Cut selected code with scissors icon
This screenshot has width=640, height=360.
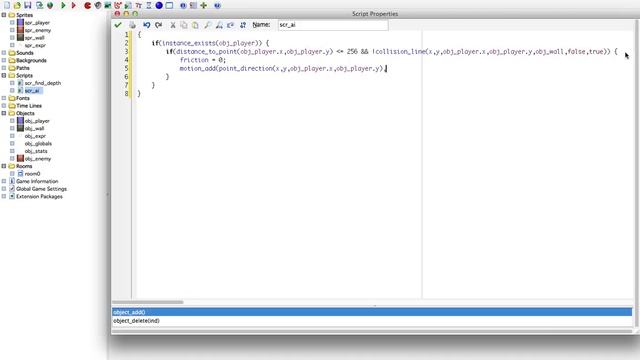tap(173, 25)
